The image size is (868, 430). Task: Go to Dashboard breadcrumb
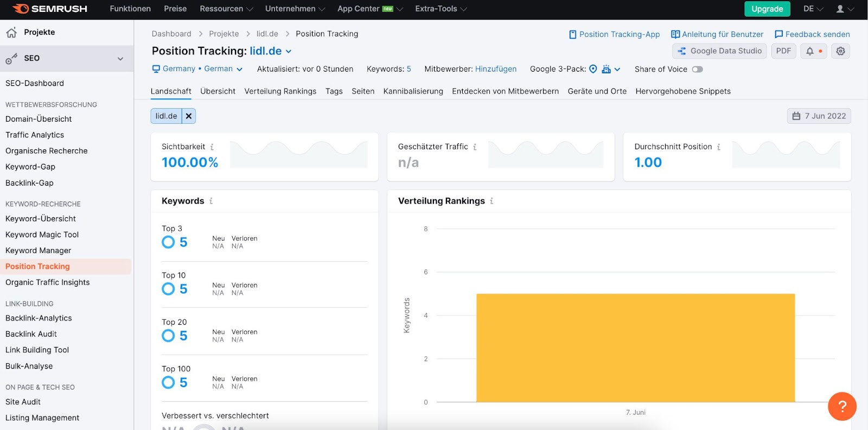(x=171, y=34)
